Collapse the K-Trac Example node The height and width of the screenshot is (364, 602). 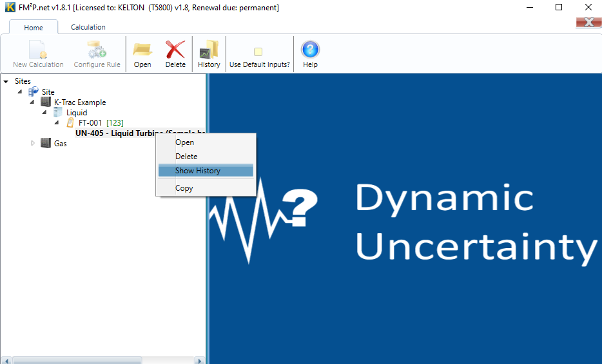(32, 102)
